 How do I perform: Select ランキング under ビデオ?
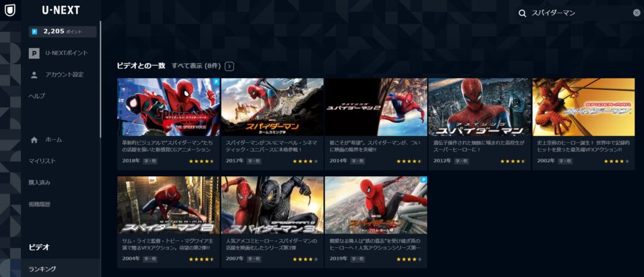[42, 269]
